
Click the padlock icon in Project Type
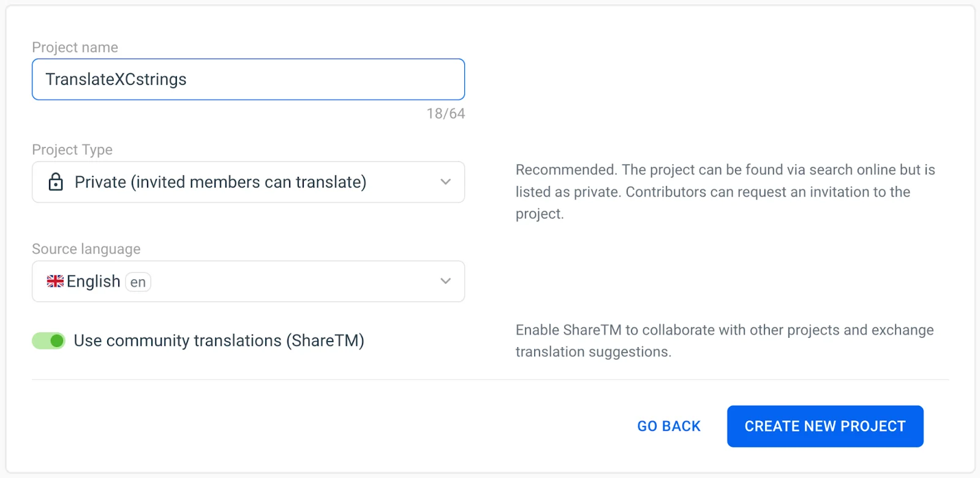(x=56, y=182)
